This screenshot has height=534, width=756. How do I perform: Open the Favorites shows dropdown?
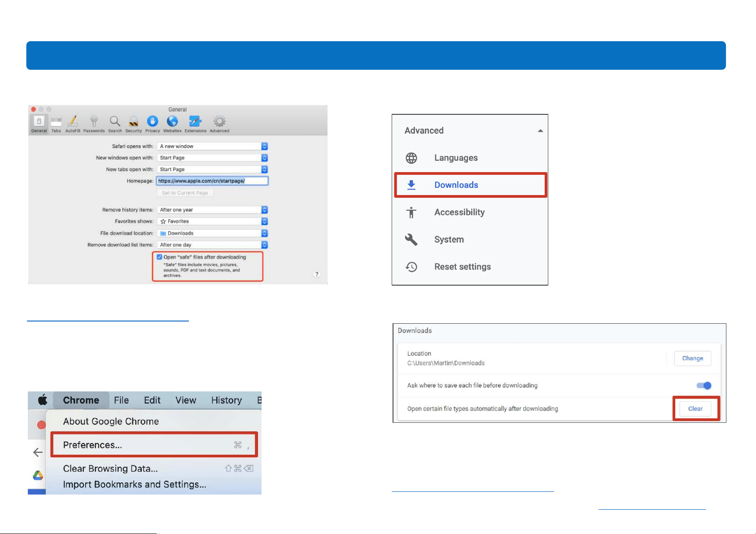pyautogui.click(x=212, y=221)
